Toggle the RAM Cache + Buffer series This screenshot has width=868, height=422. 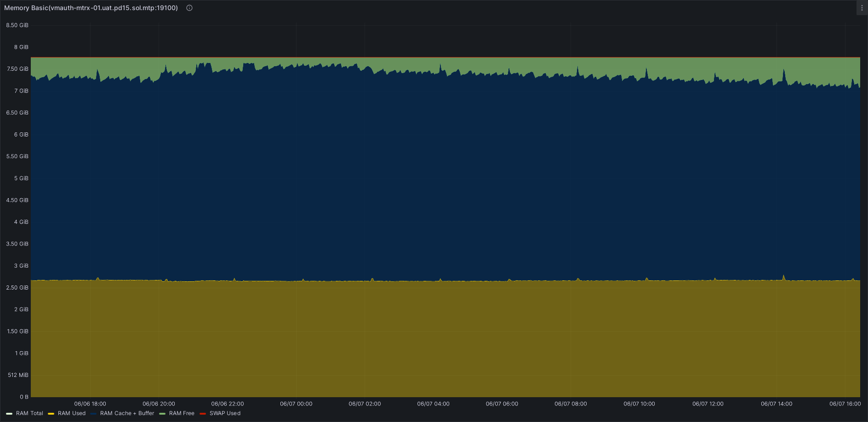127,413
